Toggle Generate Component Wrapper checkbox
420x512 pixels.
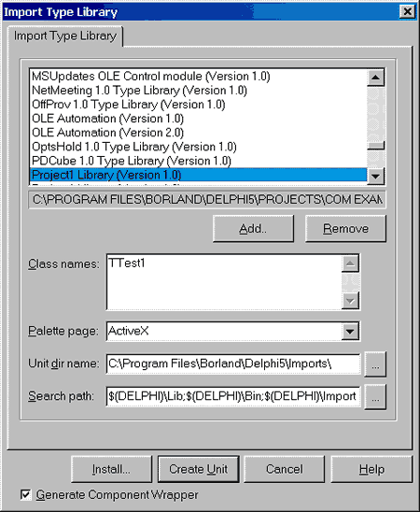pyautogui.click(x=25, y=494)
